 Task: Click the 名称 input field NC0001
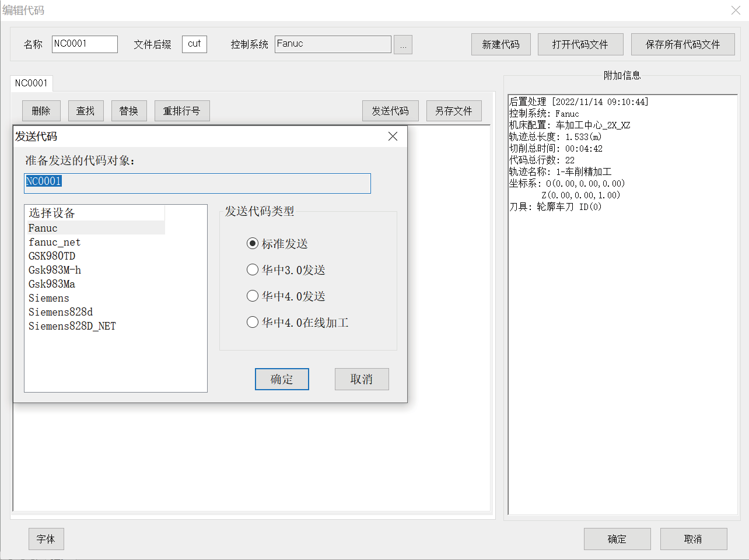point(85,44)
